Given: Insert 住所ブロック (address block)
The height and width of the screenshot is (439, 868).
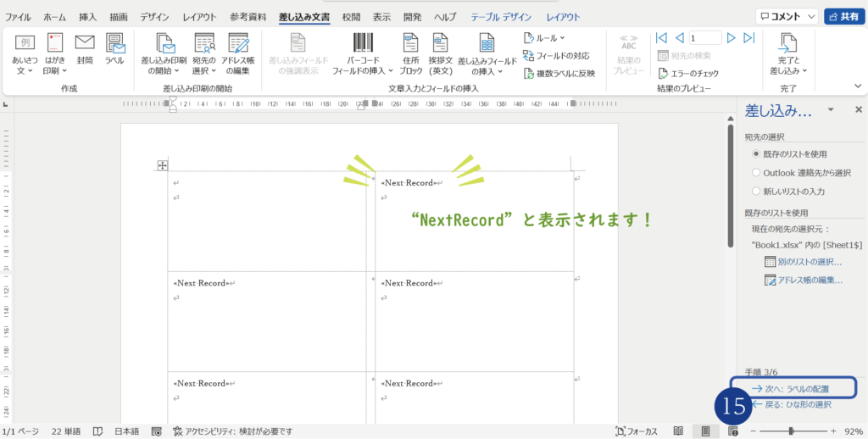Looking at the screenshot, I should tap(410, 54).
